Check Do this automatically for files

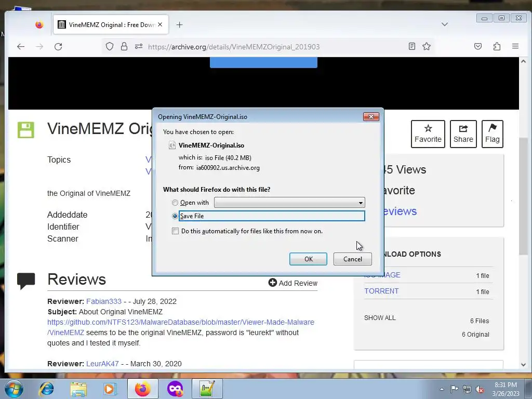pyautogui.click(x=175, y=231)
